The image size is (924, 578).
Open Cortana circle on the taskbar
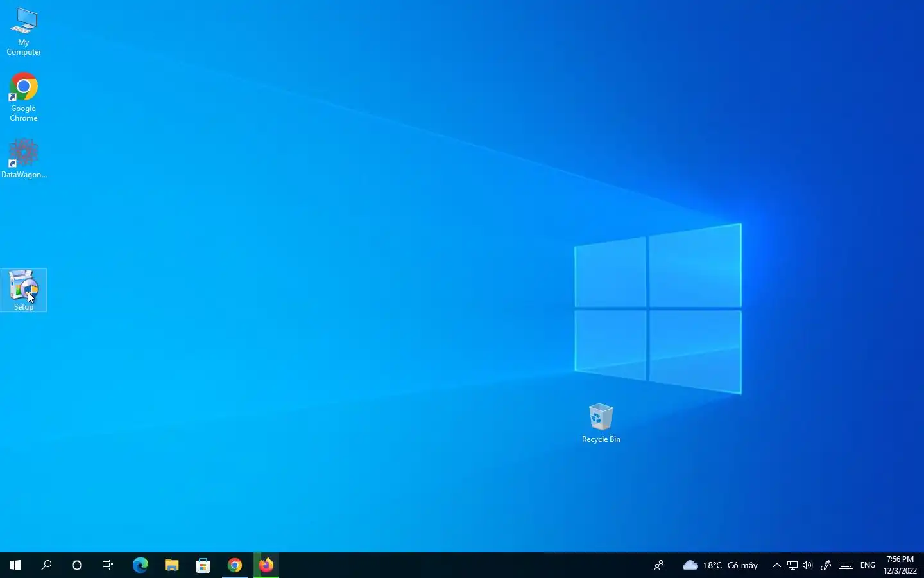[x=77, y=565]
